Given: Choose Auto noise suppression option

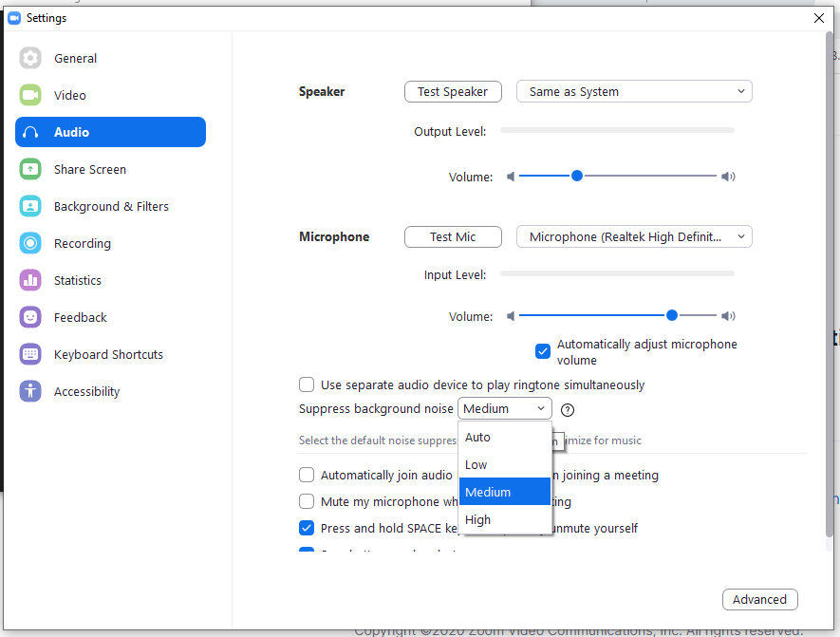Looking at the screenshot, I should [505, 438].
